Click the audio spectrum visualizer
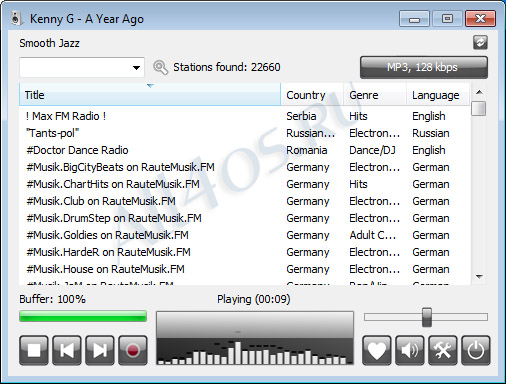 click(255, 338)
